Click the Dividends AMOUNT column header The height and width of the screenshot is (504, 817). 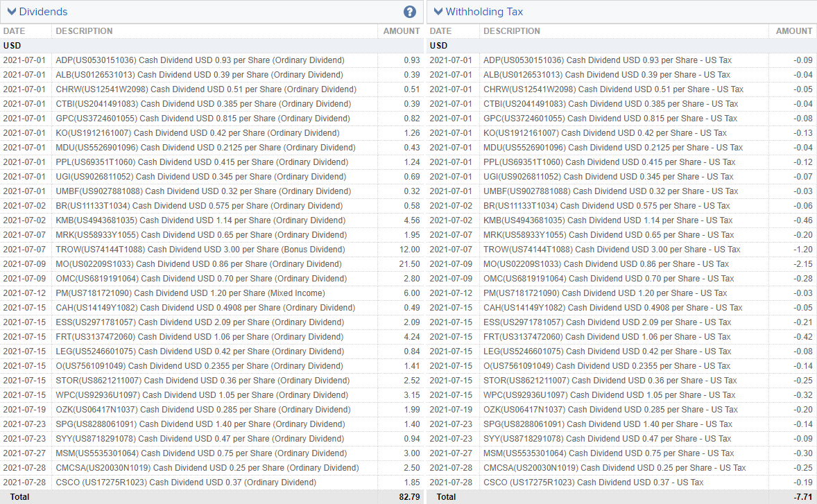[401, 31]
